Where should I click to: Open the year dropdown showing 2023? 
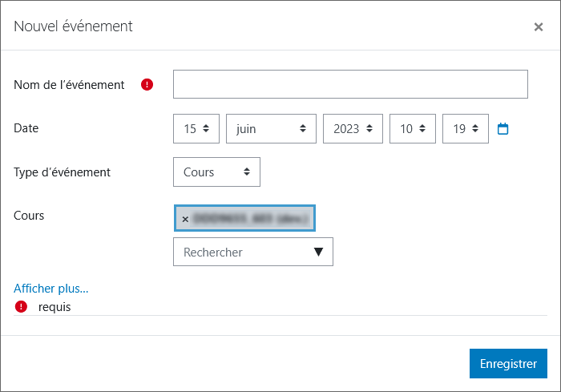(353, 128)
